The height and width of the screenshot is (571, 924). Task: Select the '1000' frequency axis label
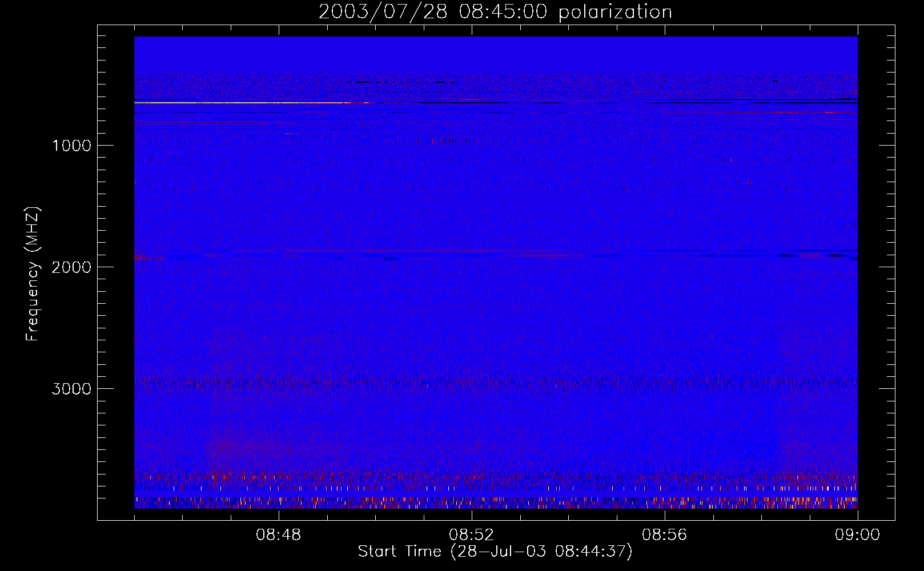[x=71, y=146]
